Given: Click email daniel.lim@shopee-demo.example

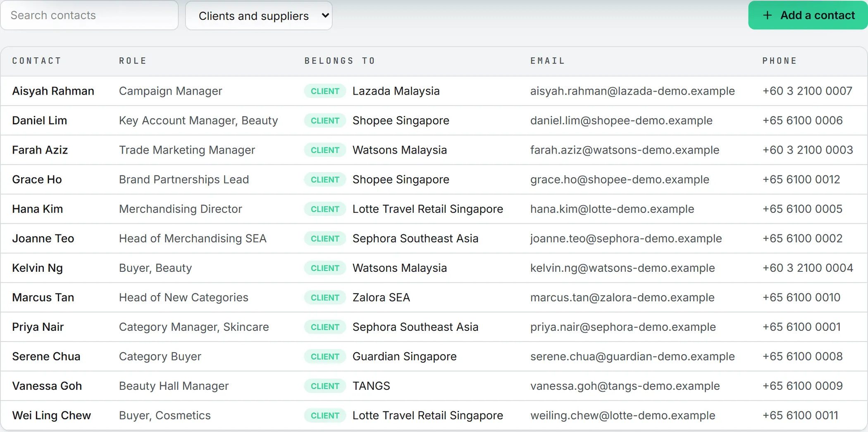Looking at the screenshot, I should (x=621, y=120).
